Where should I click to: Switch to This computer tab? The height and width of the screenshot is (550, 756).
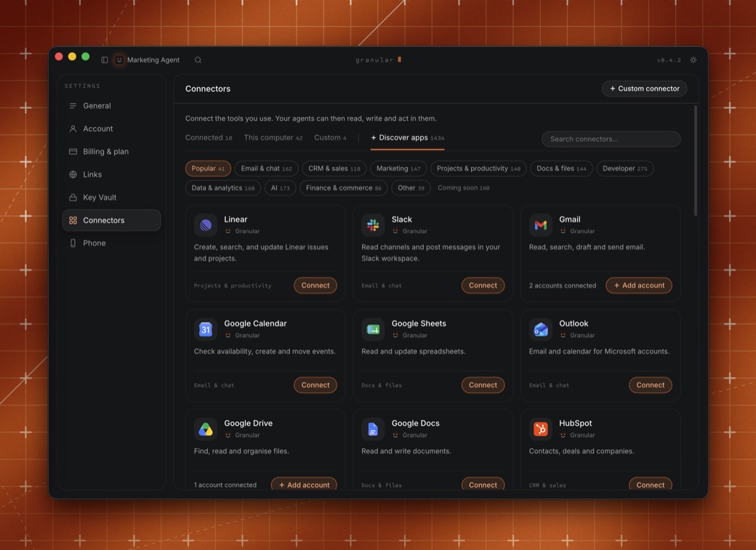[x=273, y=138]
